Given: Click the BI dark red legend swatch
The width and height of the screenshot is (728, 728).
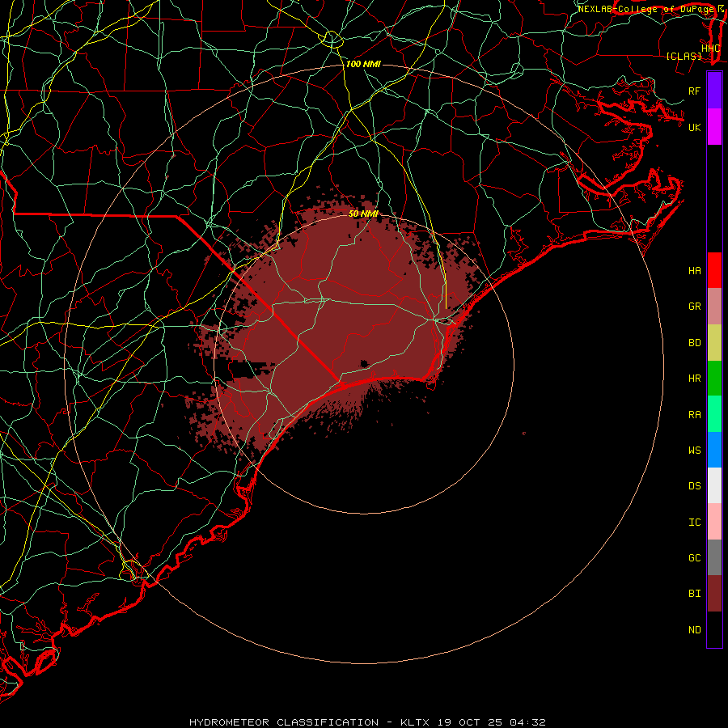Looking at the screenshot, I should (714, 594).
